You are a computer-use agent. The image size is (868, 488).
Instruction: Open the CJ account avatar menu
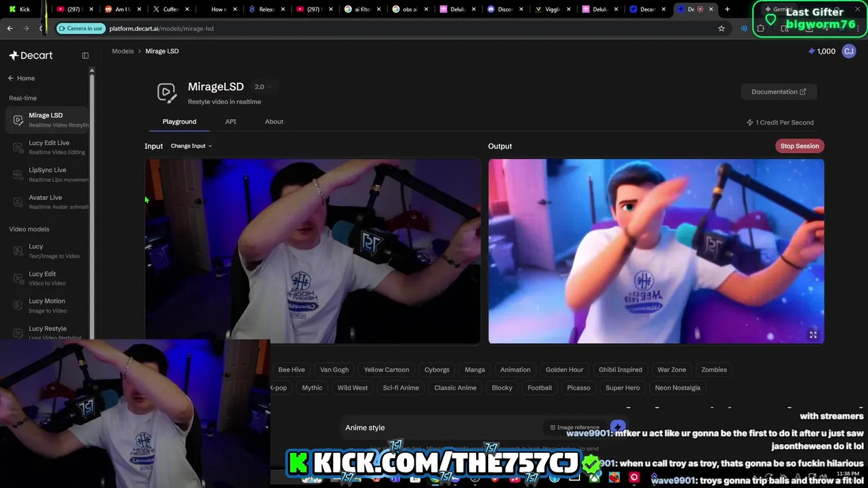tap(848, 52)
